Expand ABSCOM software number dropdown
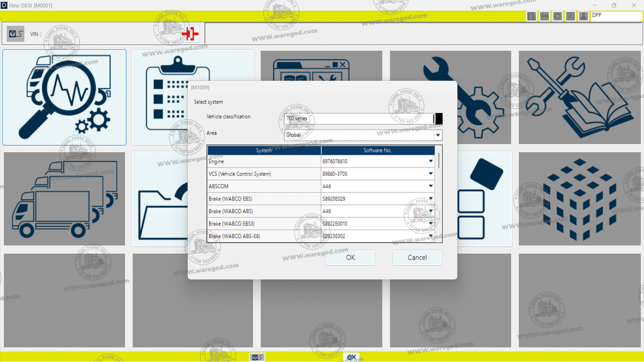The image size is (644, 362). pyautogui.click(x=431, y=186)
